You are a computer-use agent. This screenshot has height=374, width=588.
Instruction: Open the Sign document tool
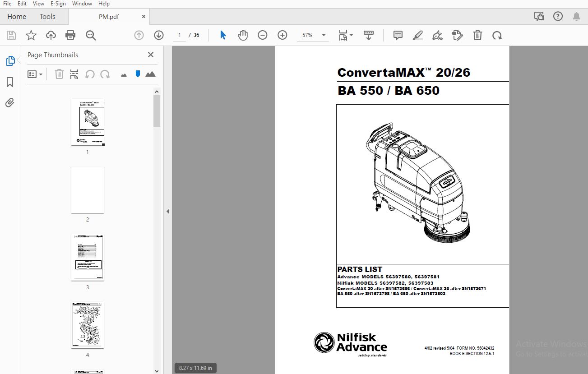tap(437, 35)
